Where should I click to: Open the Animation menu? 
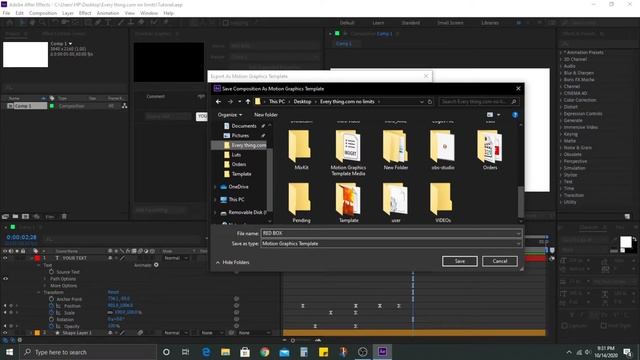[108, 13]
